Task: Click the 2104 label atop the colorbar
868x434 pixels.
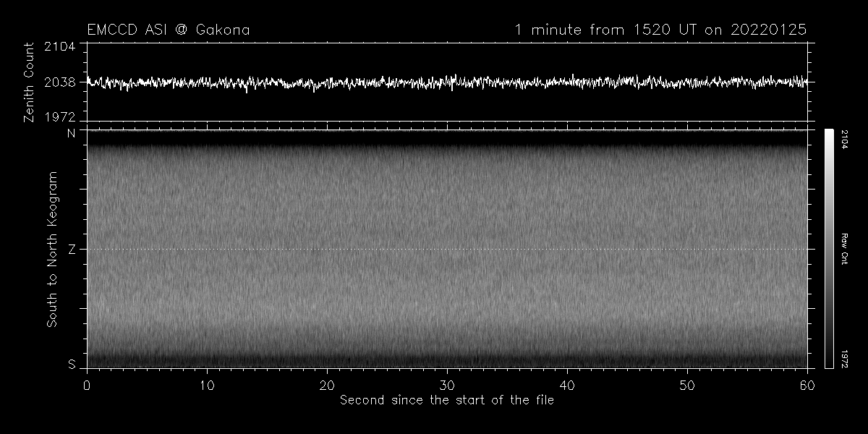Action: pyautogui.click(x=844, y=139)
